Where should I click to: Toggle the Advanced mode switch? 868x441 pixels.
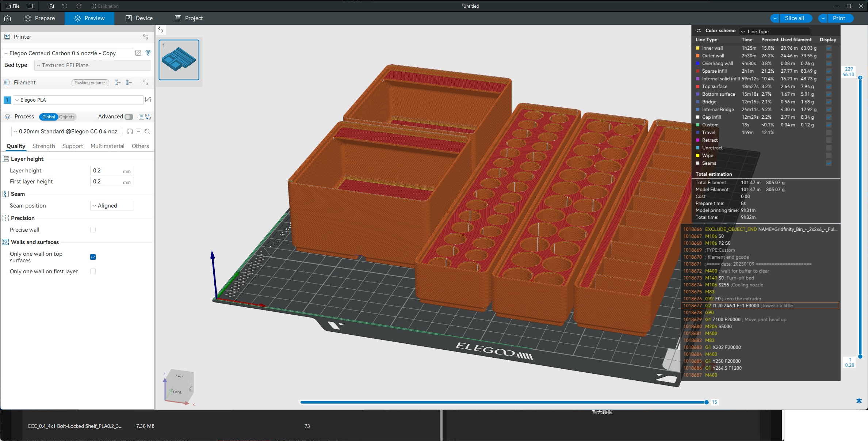(x=129, y=117)
